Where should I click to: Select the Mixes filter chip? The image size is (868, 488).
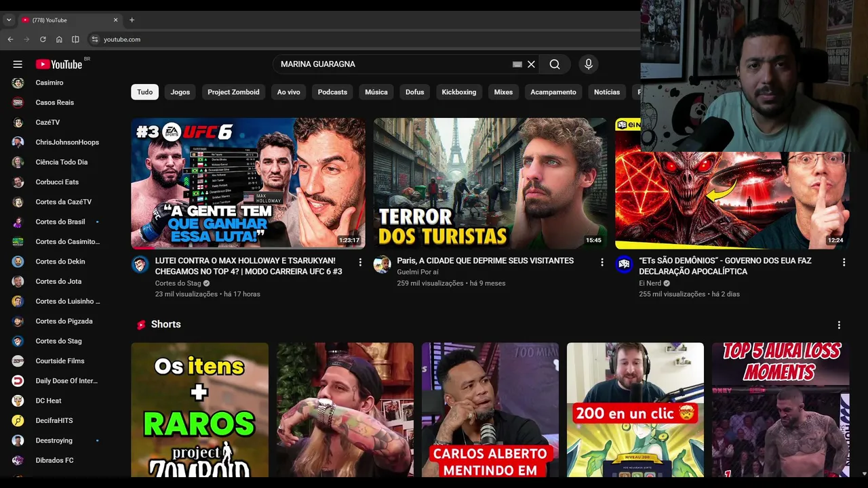(503, 92)
